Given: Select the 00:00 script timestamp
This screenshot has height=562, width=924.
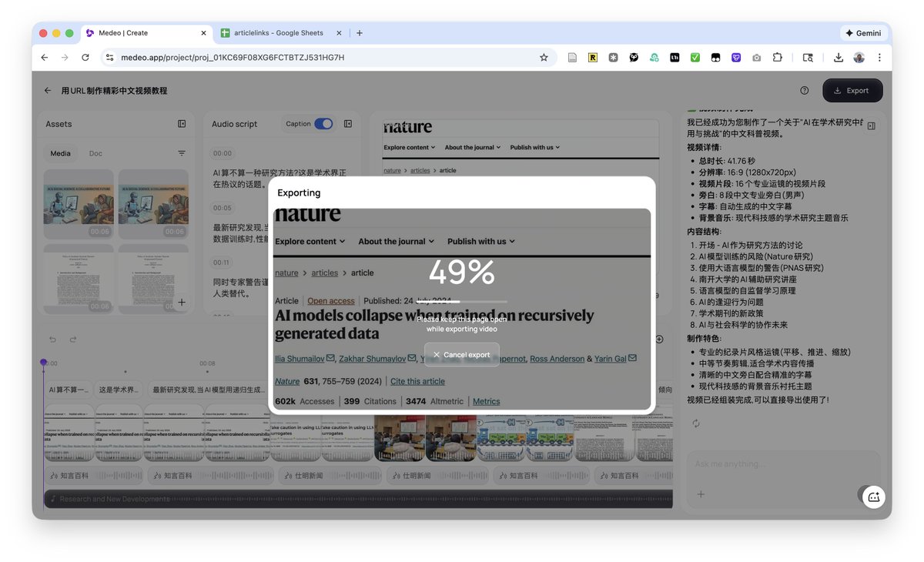Looking at the screenshot, I should pos(223,153).
